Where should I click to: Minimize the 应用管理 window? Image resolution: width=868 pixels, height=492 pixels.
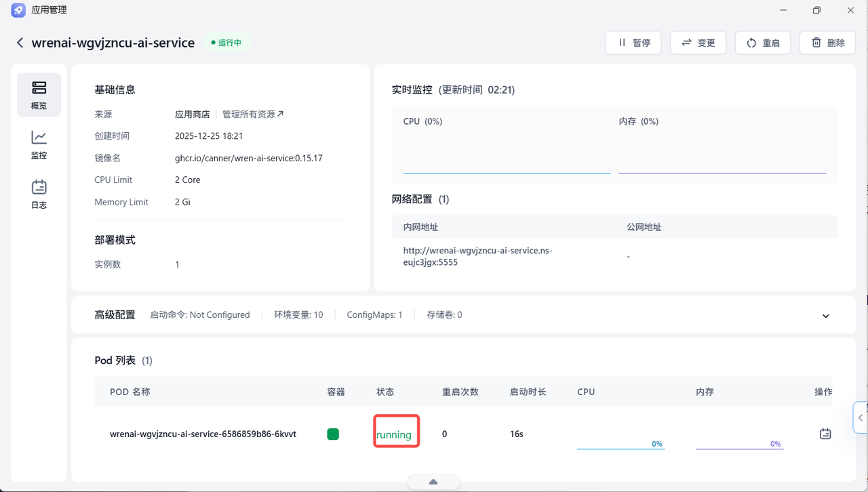783,10
